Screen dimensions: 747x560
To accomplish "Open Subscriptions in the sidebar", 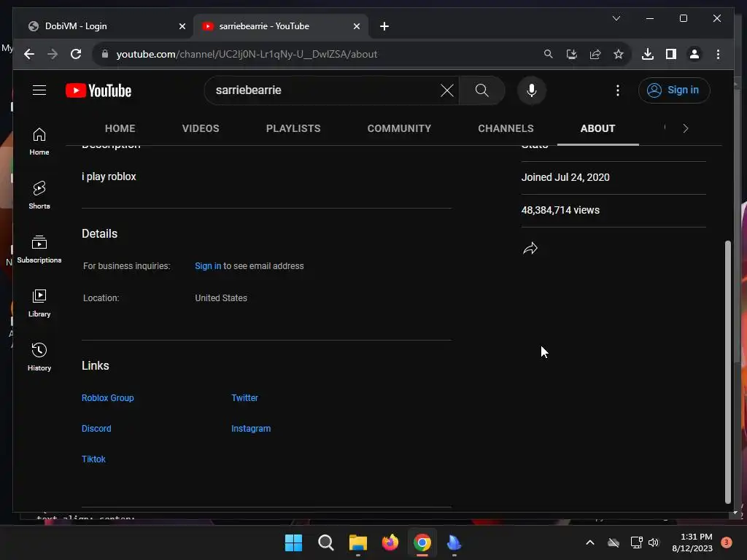I will pos(39,249).
